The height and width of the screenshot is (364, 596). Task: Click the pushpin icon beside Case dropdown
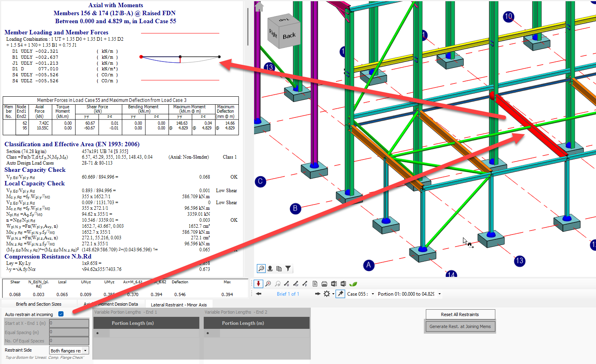coord(340,294)
